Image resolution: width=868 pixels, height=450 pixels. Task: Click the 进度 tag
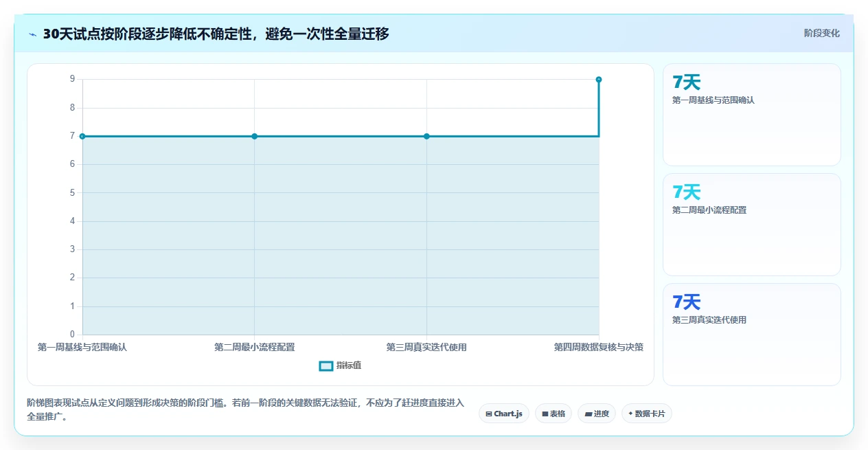point(597,414)
